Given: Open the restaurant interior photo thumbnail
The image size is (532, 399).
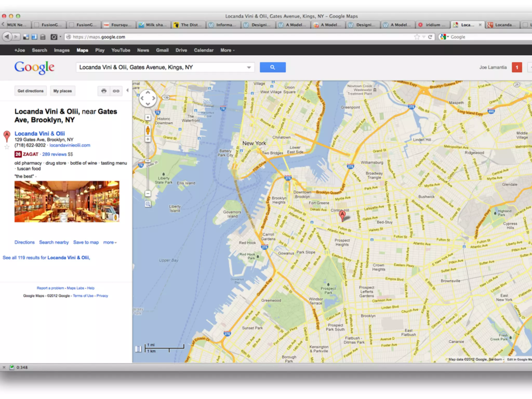Looking at the screenshot, I should (67, 202).
